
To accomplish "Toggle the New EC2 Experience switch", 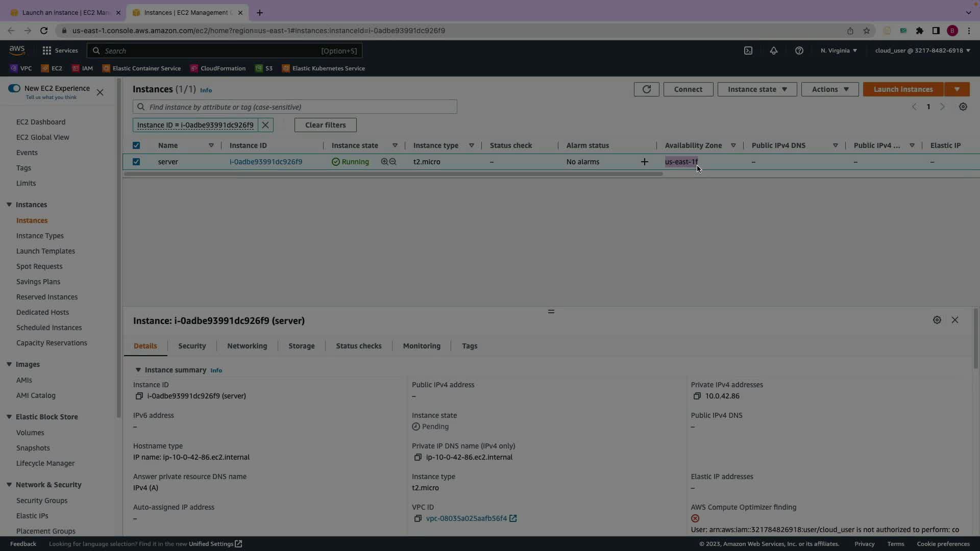I will 14,88.
